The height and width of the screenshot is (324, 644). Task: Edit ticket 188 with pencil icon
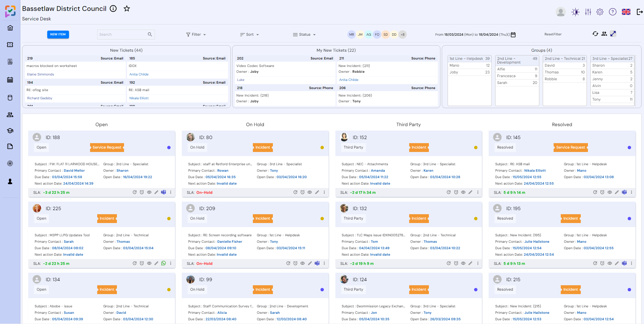pos(156,192)
